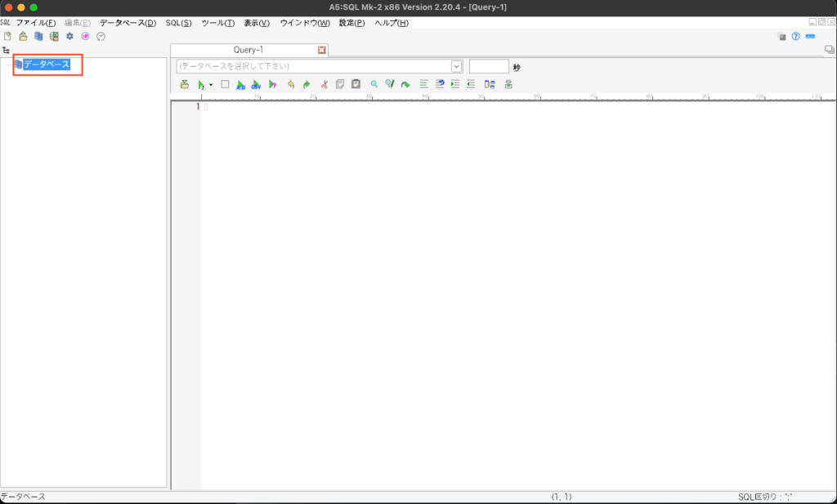Click the undo arrow icon
The height and width of the screenshot is (504, 837).
tap(291, 84)
